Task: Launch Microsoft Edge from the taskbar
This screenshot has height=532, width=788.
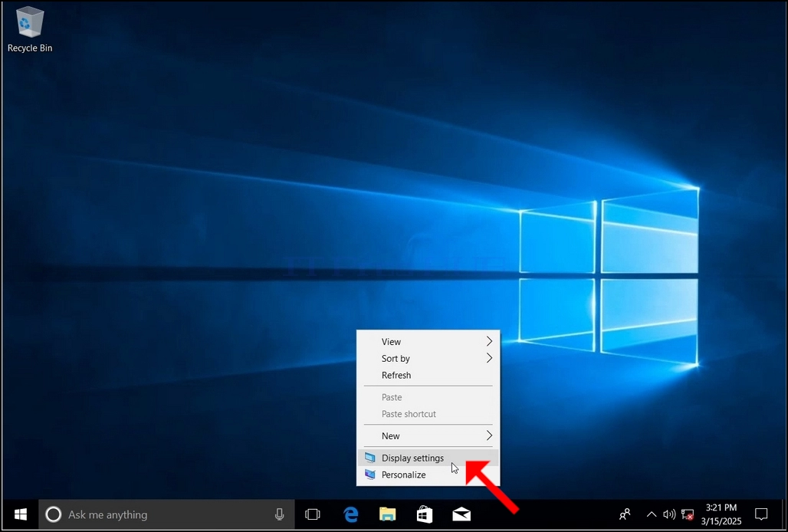Action: click(351, 514)
